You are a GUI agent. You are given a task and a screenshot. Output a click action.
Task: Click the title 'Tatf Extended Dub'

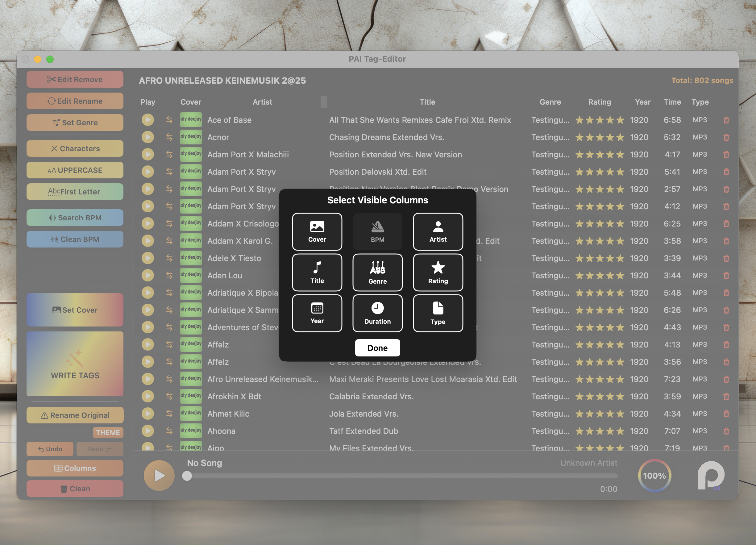pos(364,431)
